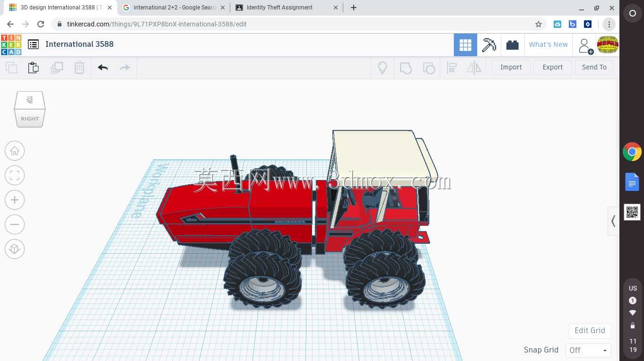Redo the last action
Screen dimensions: 644x361
click(x=125, y=68)
